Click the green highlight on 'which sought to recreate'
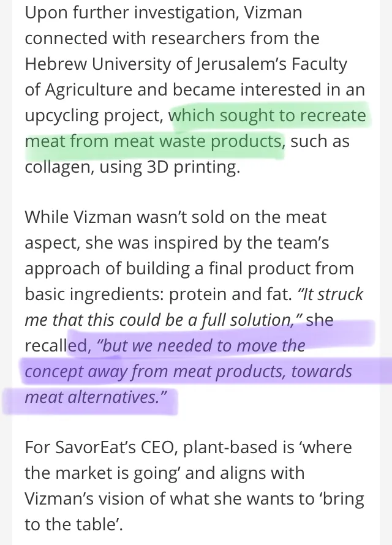The image size is (392, 545). (x=267, y=115)
